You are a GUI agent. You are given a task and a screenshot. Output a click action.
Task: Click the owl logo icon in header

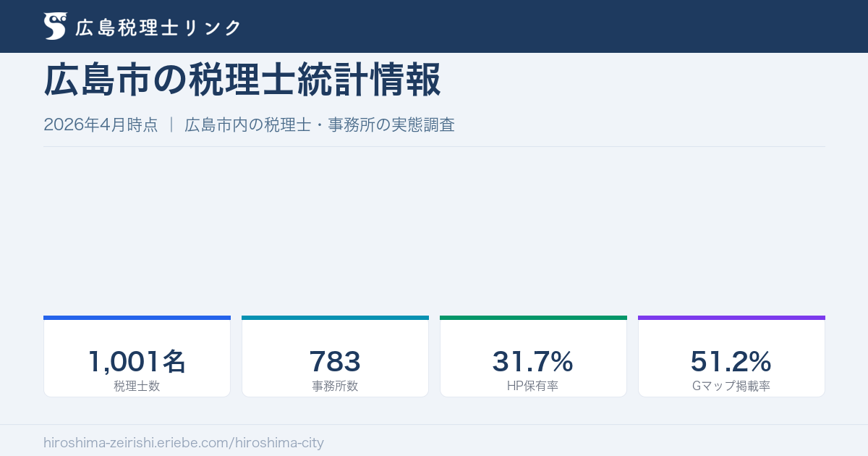[x=56, y=26]
